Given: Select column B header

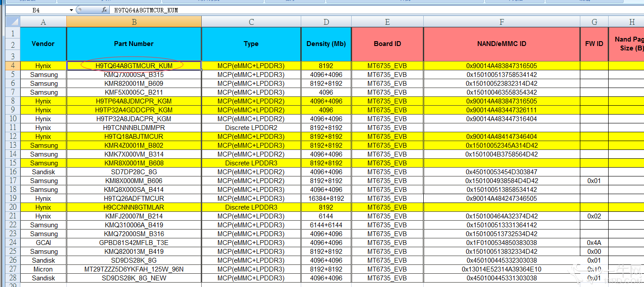Looking at the screenshot, I should point(134,22).
